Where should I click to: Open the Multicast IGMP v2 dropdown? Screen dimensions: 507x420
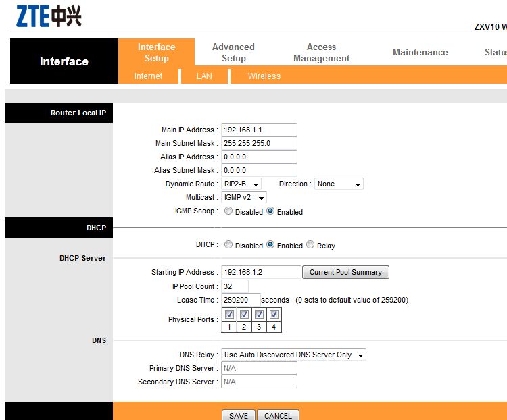pos(244,197)
